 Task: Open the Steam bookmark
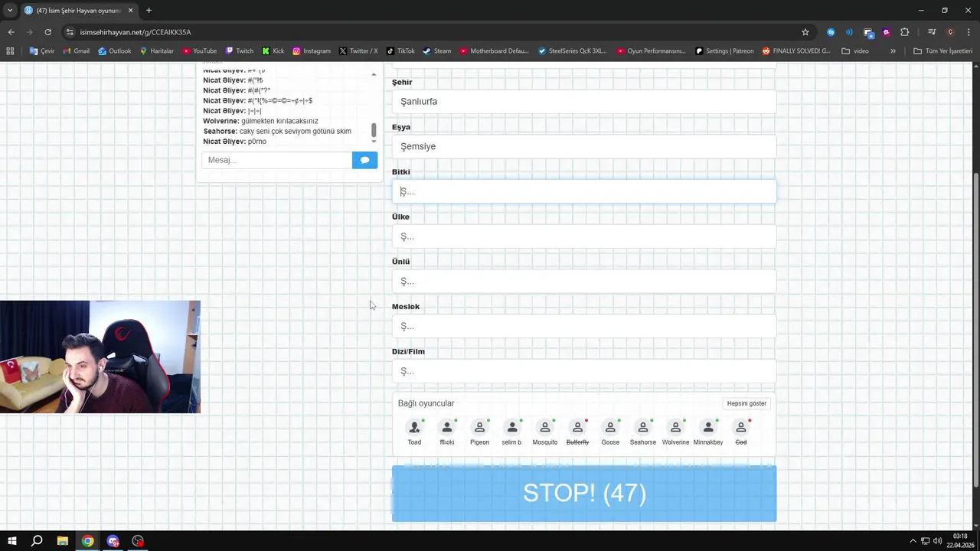click(437, 51)
